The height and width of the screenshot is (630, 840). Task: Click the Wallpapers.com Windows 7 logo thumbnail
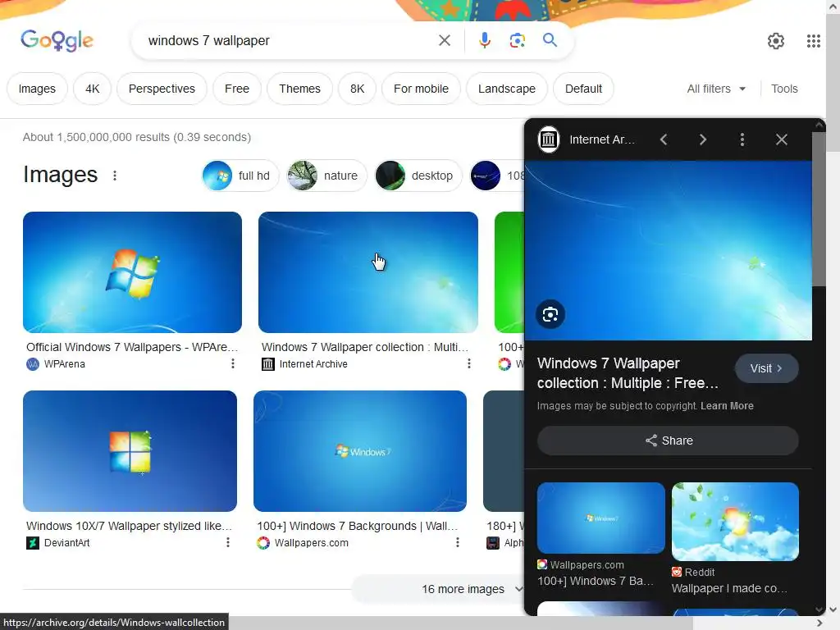(x=360, y=451)
